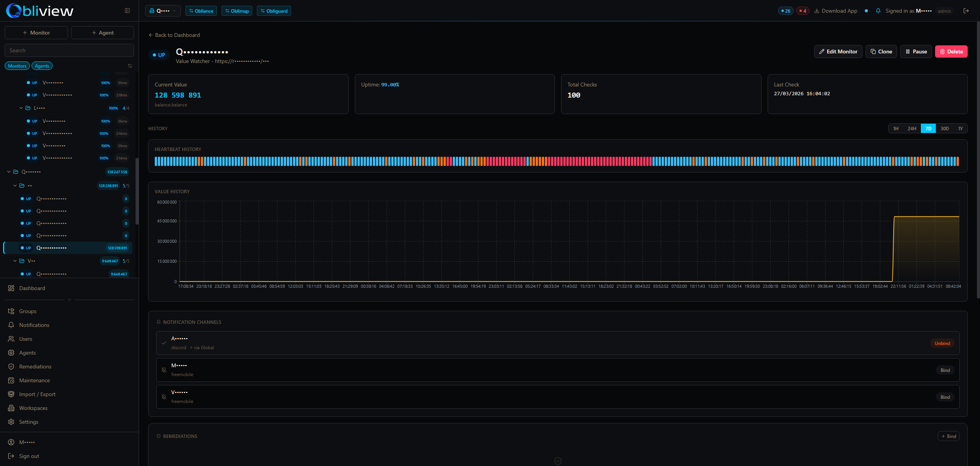Click the sidebar collapse icon beside the Obliview logo
This screenshot has width=980, height=466.
pos(127,11)
